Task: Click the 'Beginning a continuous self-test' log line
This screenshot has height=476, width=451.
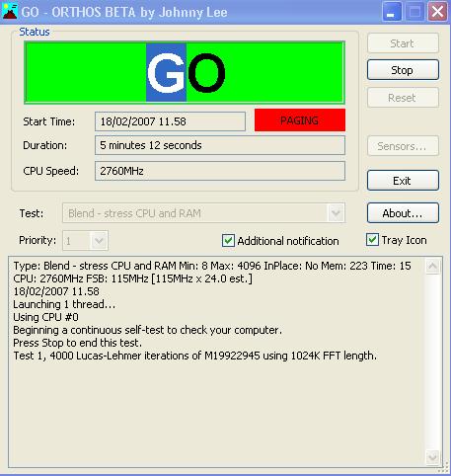Action: 147,330
